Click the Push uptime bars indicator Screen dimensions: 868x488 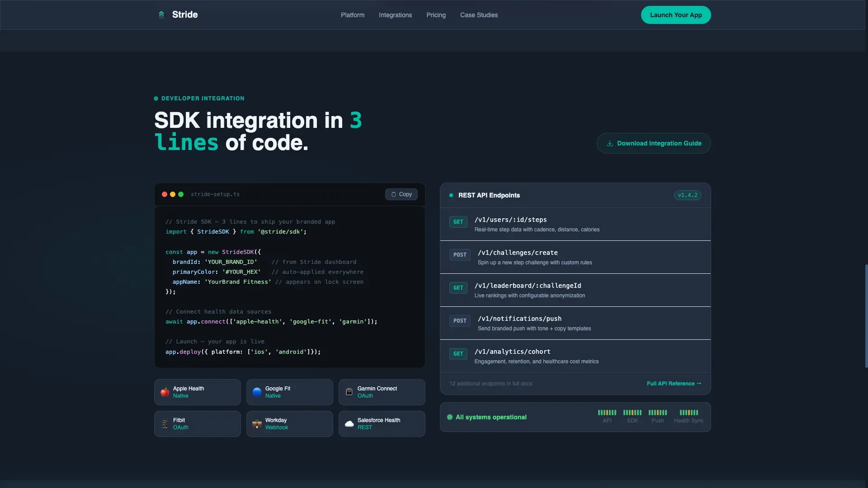pyautogui.click(x=658, y=413)
